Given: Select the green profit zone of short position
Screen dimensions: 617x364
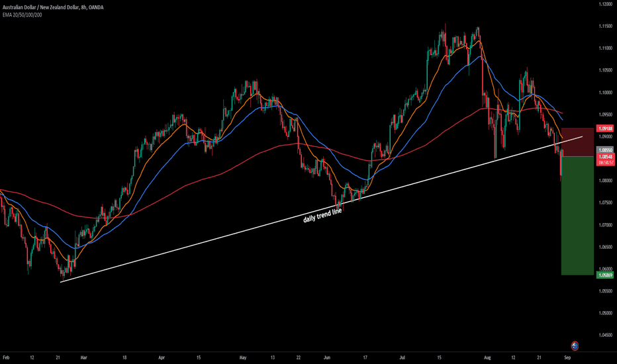Looking at the screenshot, I should [577, 216].
